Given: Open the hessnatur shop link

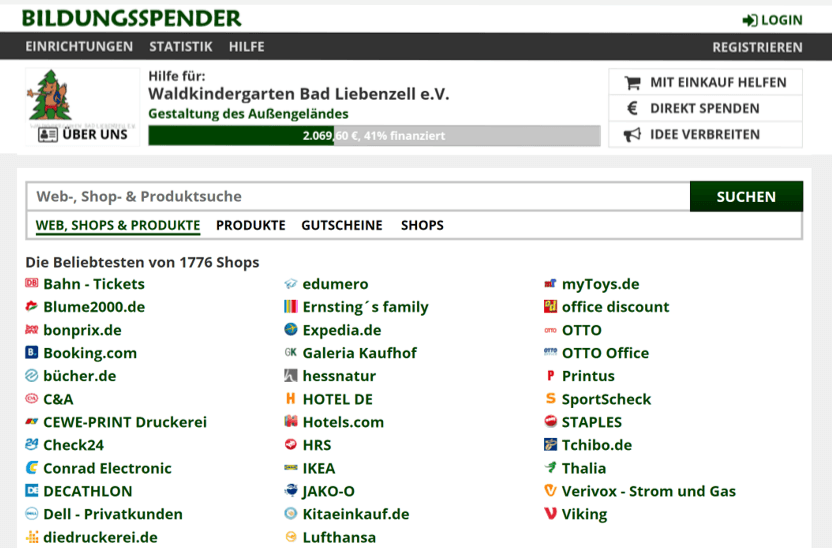Looking at the screenshot, I should tap(339, 376).
